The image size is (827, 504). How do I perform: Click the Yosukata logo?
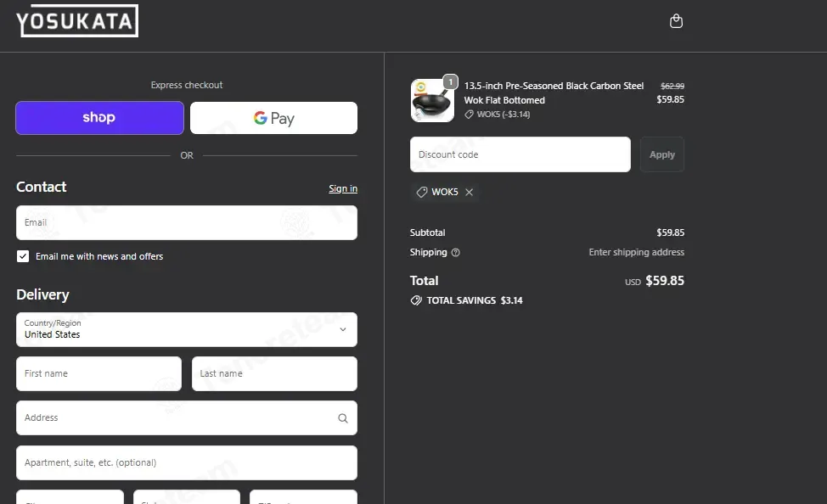[77, 21]
